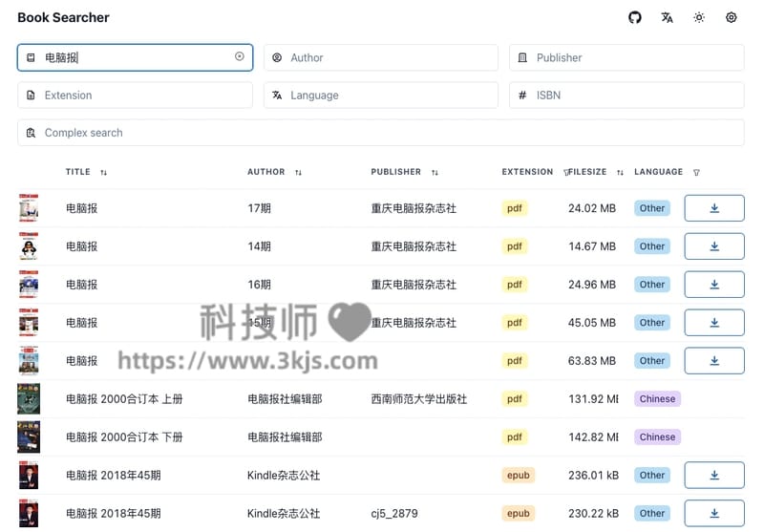Viewport: 764px width, 532px height.
Task: Open the Language column filter
Action: pyautogui.click(x=696, y=172)
